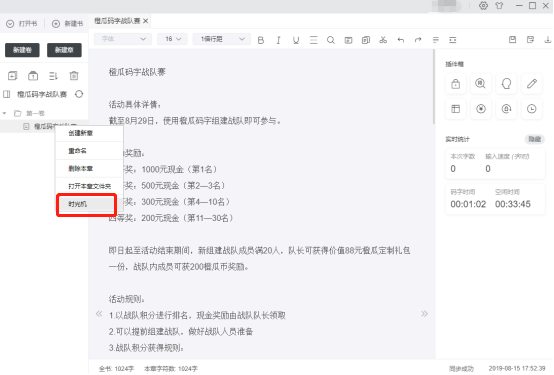The image size is (554, 375).
Task: Click the 活动规则: line in the editor
Action: [126, 299]
